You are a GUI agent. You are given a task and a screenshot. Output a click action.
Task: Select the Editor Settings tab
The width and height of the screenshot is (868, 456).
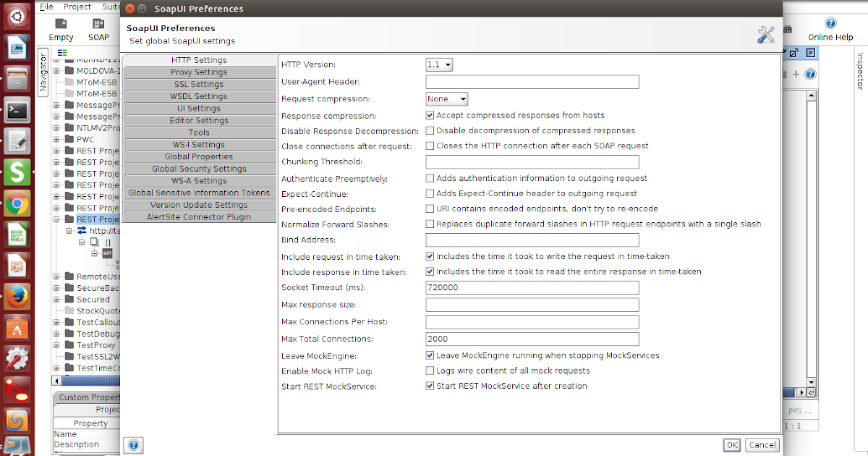pos(199,121)
